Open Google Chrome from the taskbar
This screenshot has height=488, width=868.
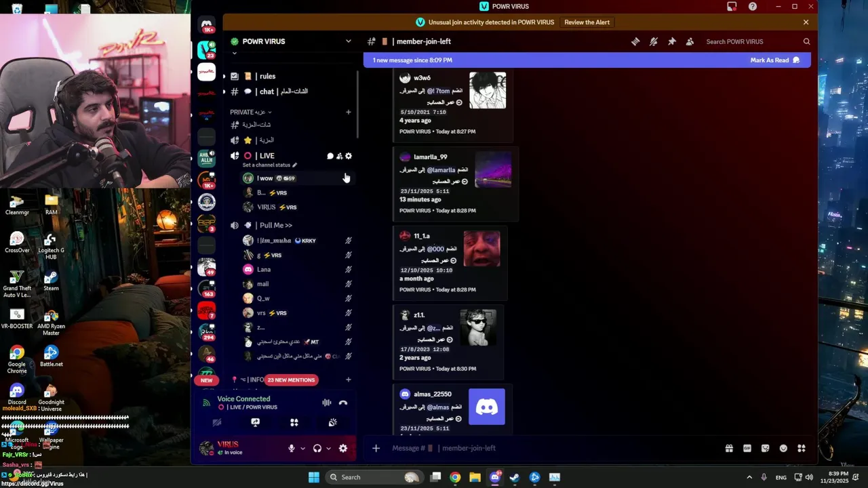[x=455, y=477]
